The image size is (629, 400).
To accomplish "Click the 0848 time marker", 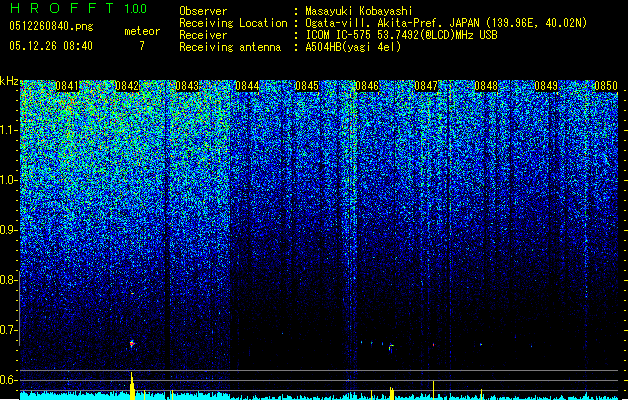I will point(486,86).
